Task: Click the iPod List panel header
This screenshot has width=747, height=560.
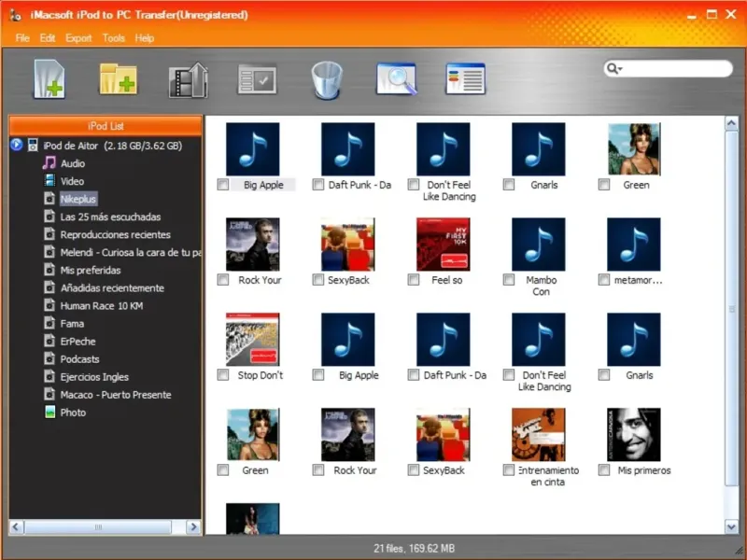Action: pos(106,126)
